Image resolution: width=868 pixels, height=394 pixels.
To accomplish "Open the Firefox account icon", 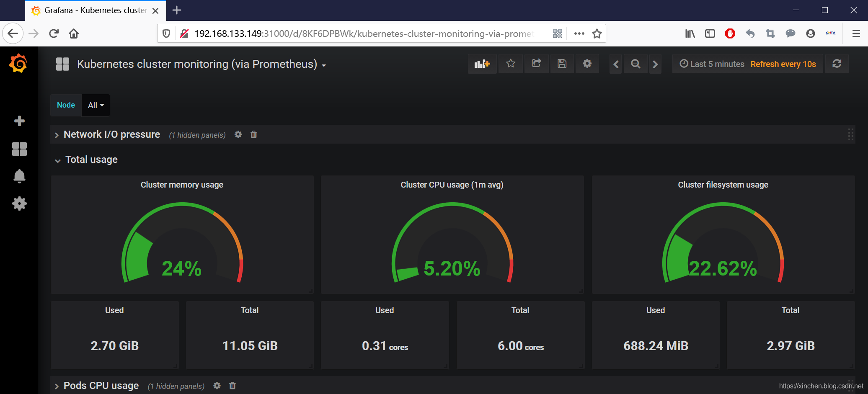I will [x=811, y=33].
